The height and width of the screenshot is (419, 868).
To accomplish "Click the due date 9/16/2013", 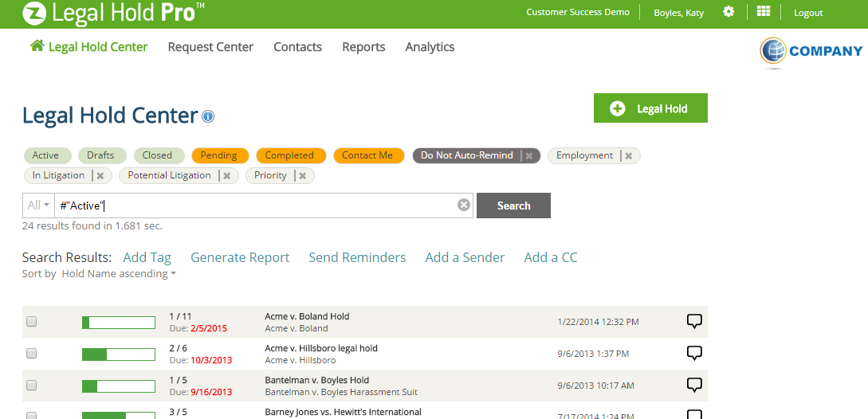I will click(211, 393).
